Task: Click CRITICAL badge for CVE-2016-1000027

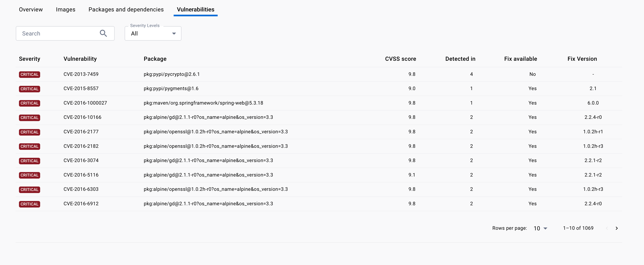Action: pyautogui.click(x=30, y=103)
